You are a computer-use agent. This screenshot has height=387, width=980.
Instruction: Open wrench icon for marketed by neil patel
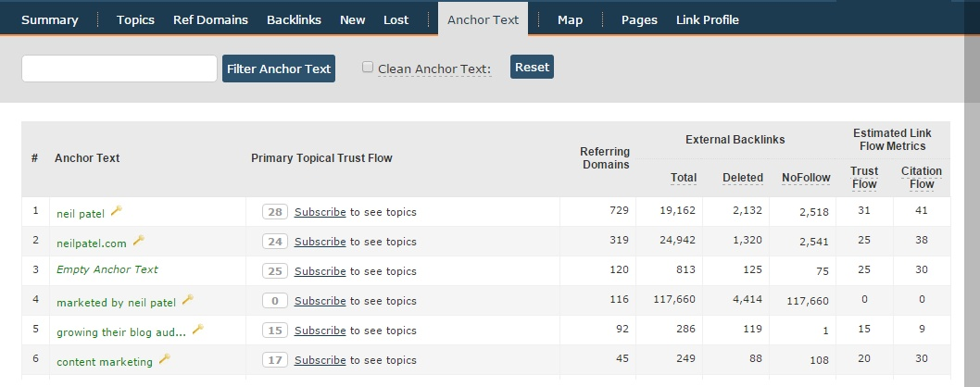pyautogui.click(x=187, y=300)
